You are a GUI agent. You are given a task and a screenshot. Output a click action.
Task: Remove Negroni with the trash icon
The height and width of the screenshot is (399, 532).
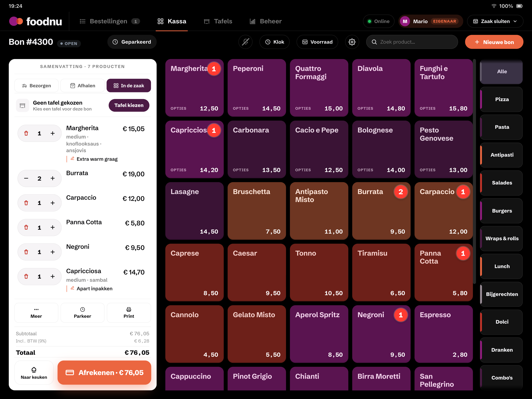click(x=26, y=252)
